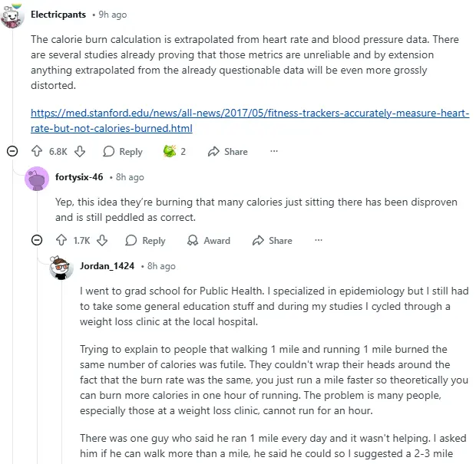The width and height of the screenshot is (476, 464).
Task: Upvote the fortysix-46 comment
Action: (x=61, y=241)
